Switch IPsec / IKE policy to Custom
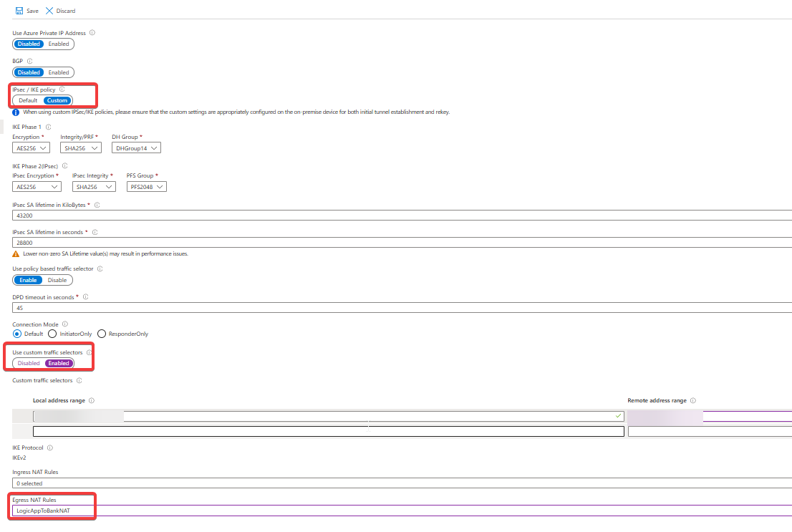This screenshot has width=792, height=532. click(x=57, y=100)
